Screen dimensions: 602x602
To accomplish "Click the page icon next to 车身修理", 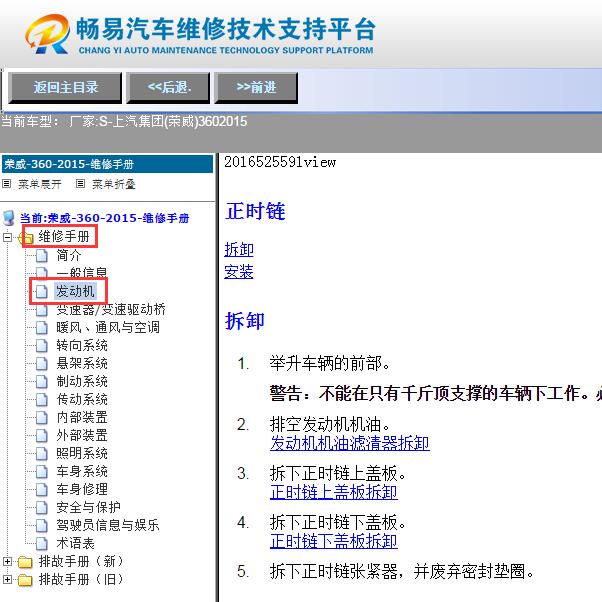I will point(41,489).
